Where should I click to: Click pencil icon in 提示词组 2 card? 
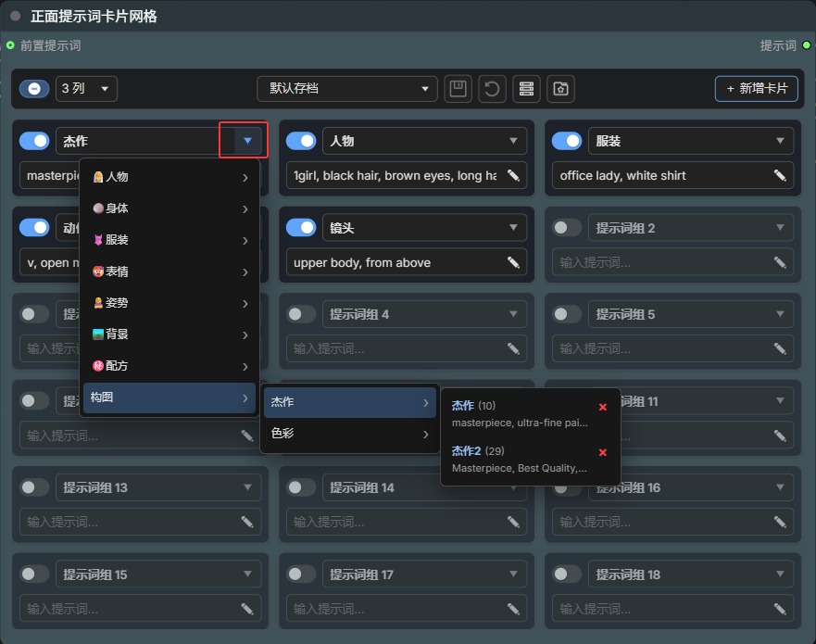(x=780, y=262)
